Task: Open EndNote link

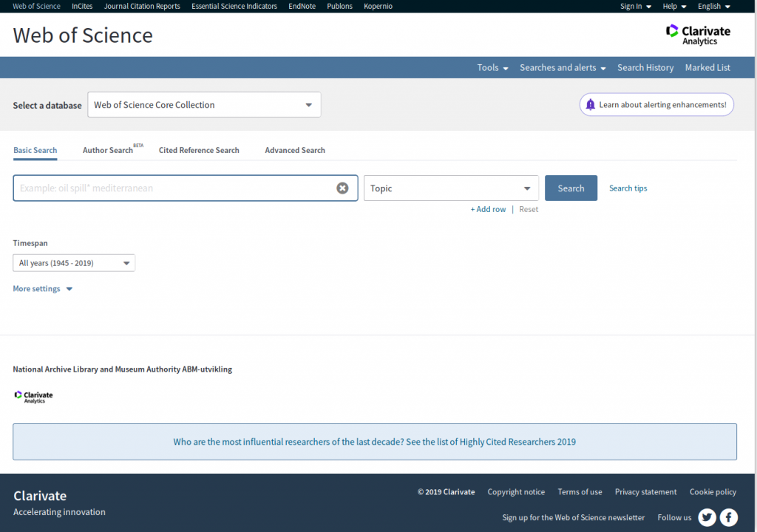Action: pyautogui.click(x=302, y=6)
